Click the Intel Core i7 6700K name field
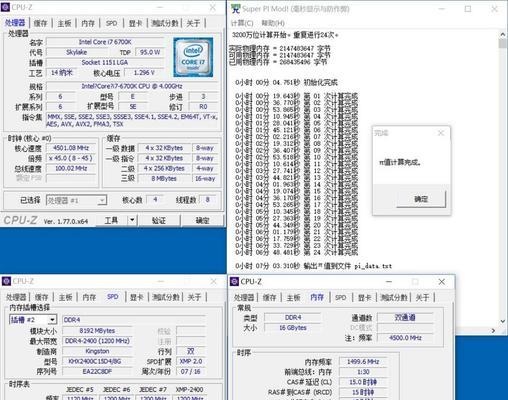Image resolution: width=508 pixels, height=400 pixels. click(105, 42)
